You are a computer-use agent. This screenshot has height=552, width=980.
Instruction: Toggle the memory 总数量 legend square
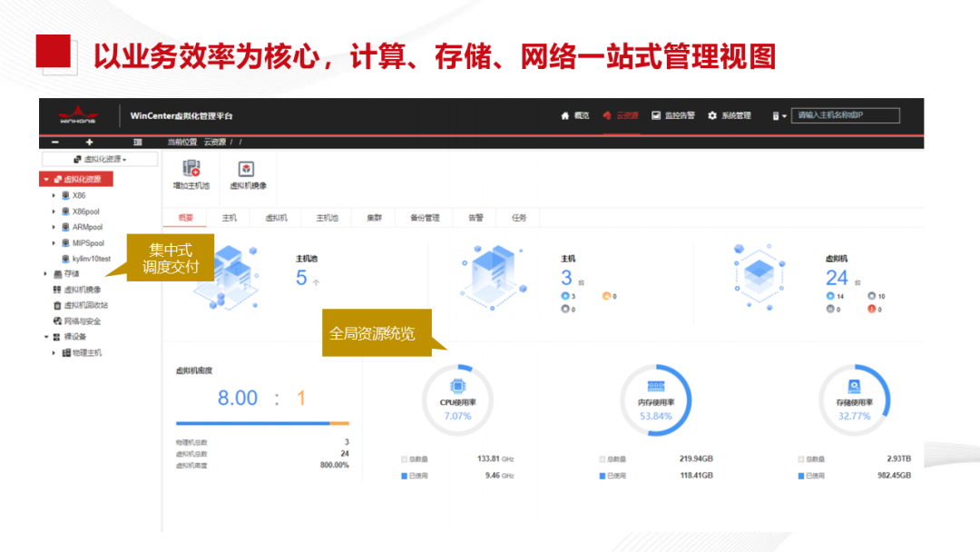click(x=602, y=459)
